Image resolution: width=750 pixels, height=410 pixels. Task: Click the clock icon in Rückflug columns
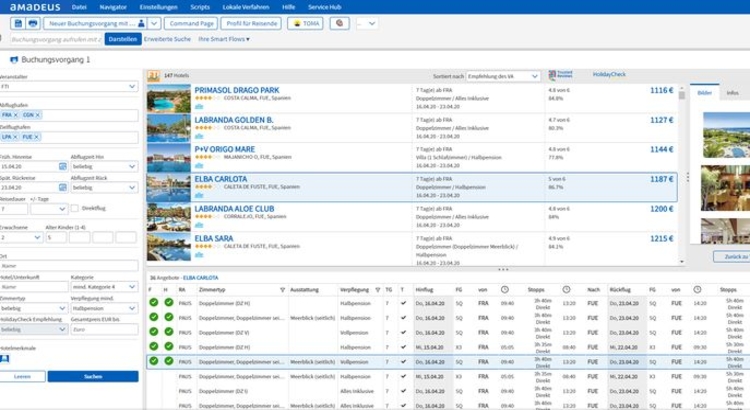click(x=697, y=289)
